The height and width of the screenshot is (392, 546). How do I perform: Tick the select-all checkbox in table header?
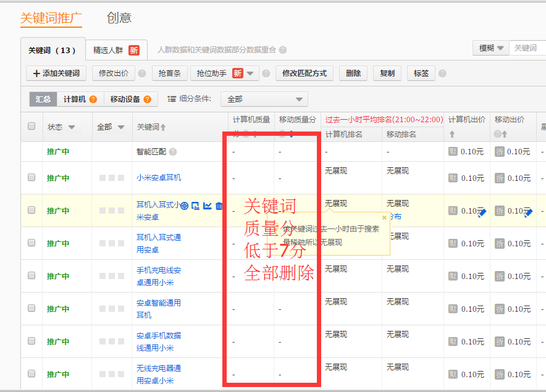coord(31,126)
